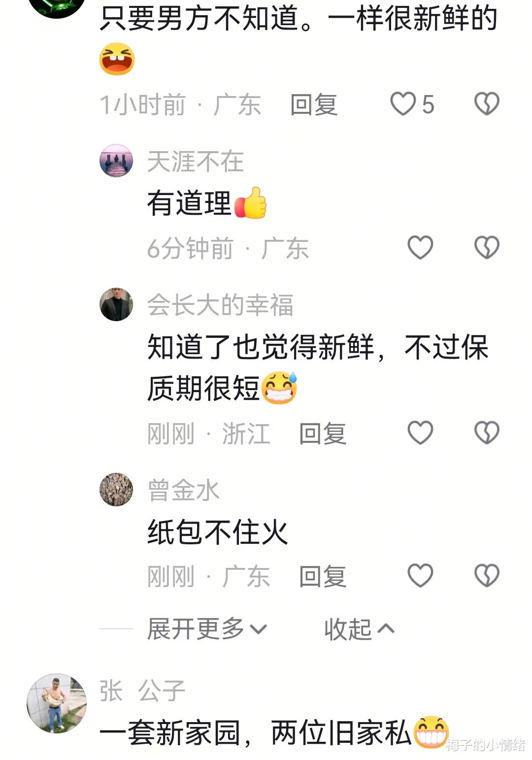Viewport: 532px width, 760px height.
Task: Dislike 天涯不在's reply
Action: (487, 247)
